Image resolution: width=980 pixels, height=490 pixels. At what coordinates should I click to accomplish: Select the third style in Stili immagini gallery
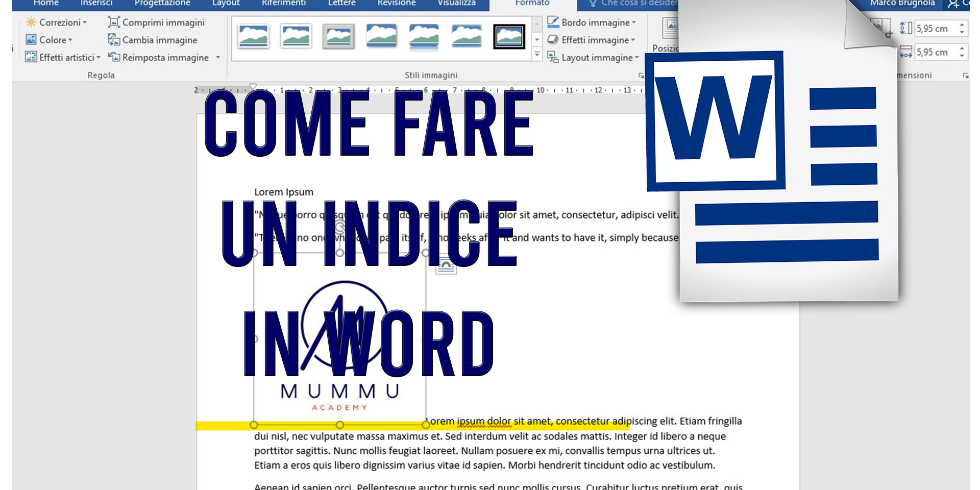tap(338, 37)
